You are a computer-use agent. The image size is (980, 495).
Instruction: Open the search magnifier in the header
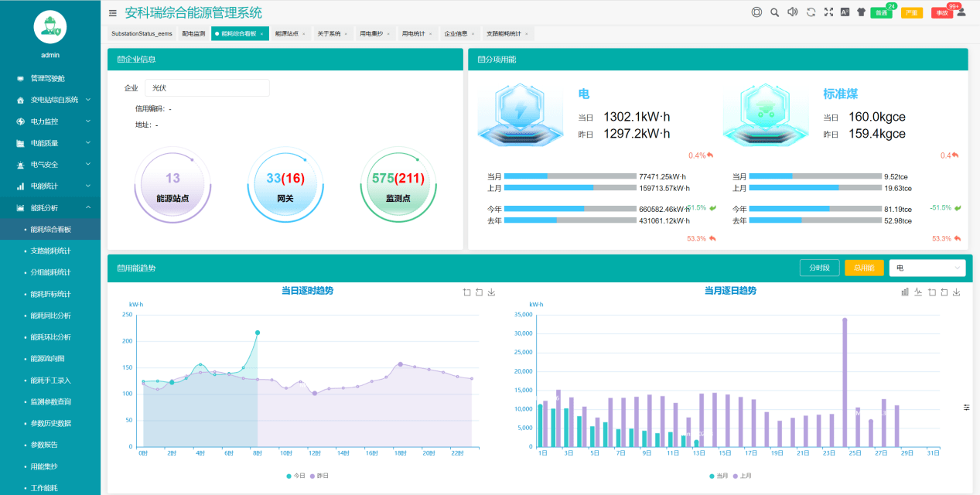tap(774, 12)
